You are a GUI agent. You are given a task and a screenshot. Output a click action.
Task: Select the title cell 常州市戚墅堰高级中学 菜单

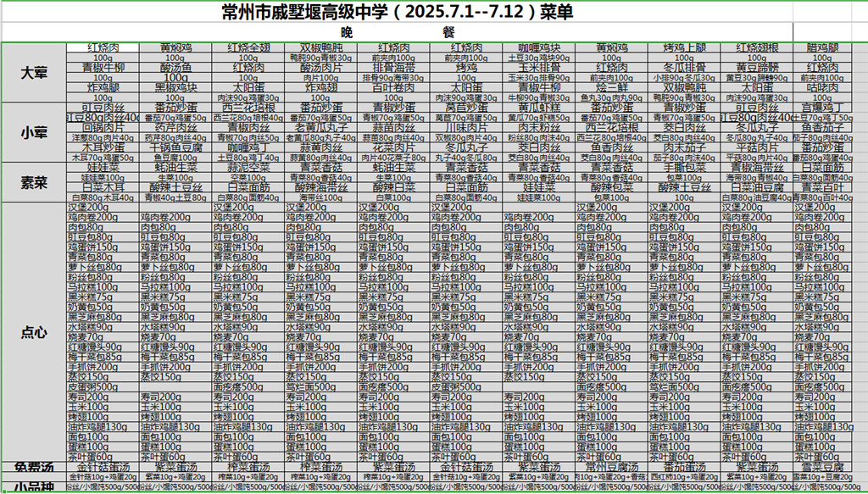[x=398, y=12]
